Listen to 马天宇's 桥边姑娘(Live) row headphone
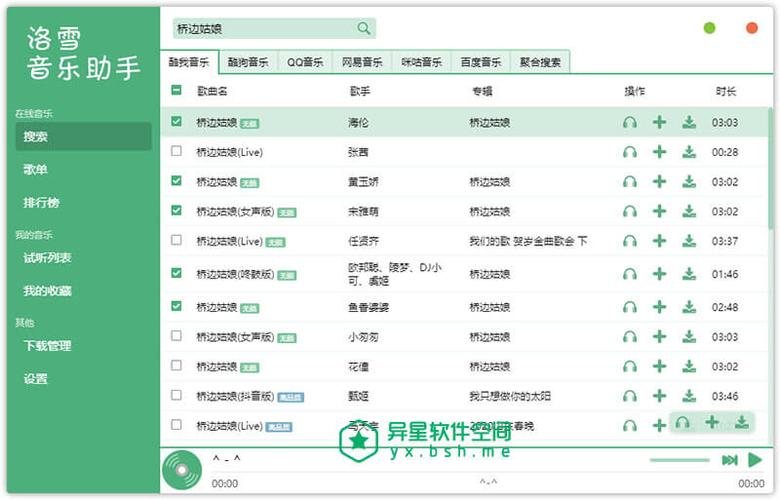780x500 pixels. [630, 426]
